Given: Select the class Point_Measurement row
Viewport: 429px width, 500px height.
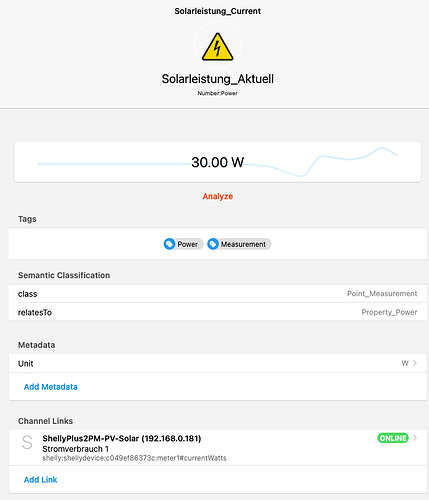Looking at the screenshot, I should tap(218, 294).
